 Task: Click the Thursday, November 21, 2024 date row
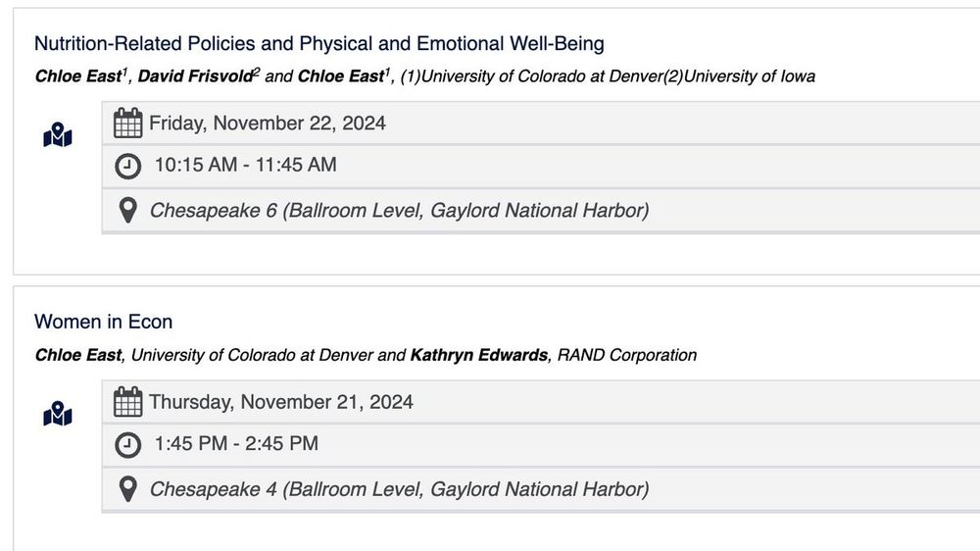(x=541, y=402)
